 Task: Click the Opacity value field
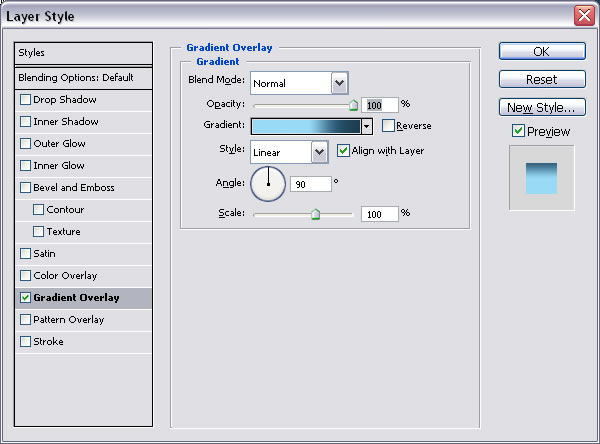pos(380,105)
